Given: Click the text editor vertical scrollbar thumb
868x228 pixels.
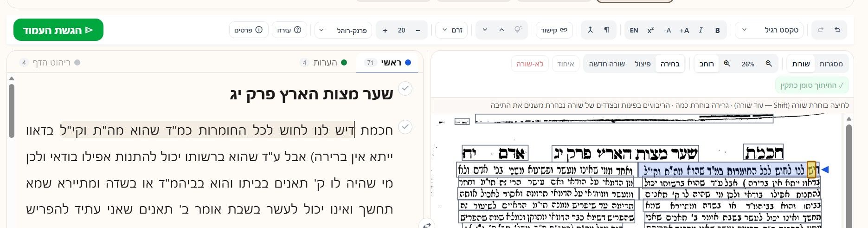Looking at the screenshot, I should point(12,111).
